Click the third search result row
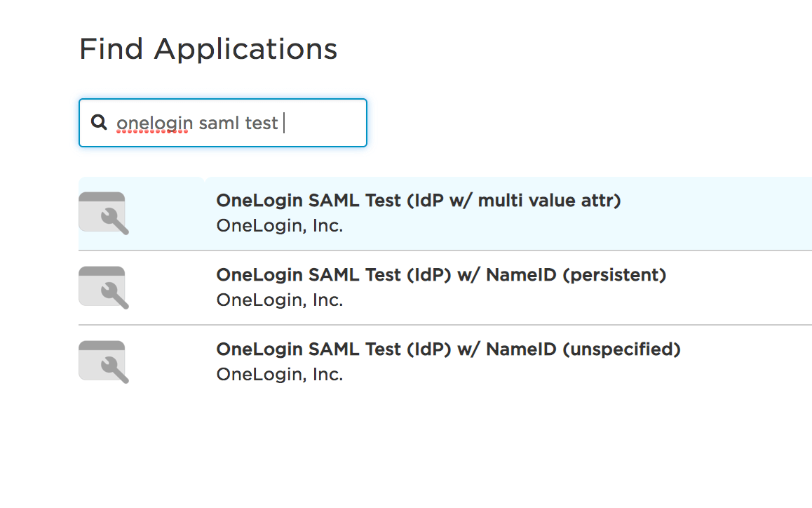The height and width of the screenshot is (508, 812). 421,360
